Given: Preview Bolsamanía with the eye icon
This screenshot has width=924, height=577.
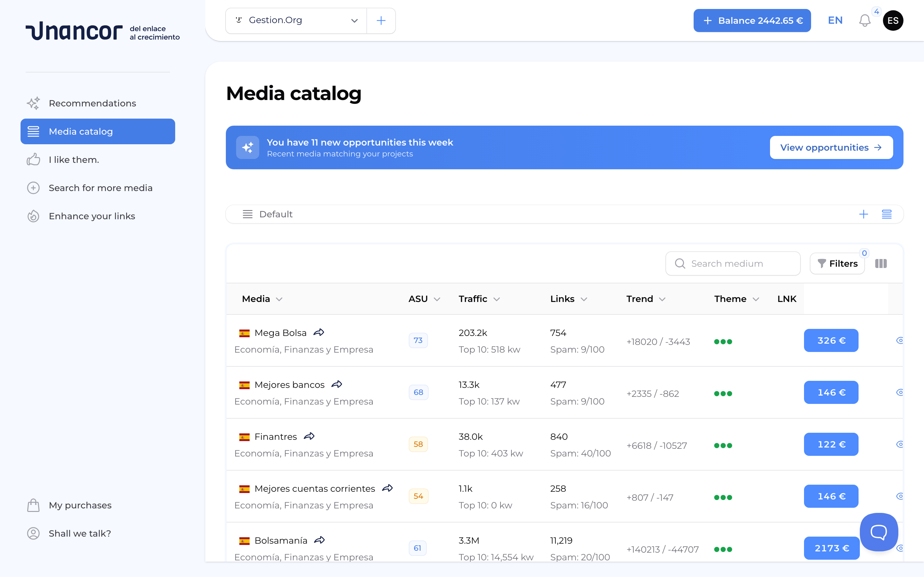Looking at the screenshot, I should 900,548.
